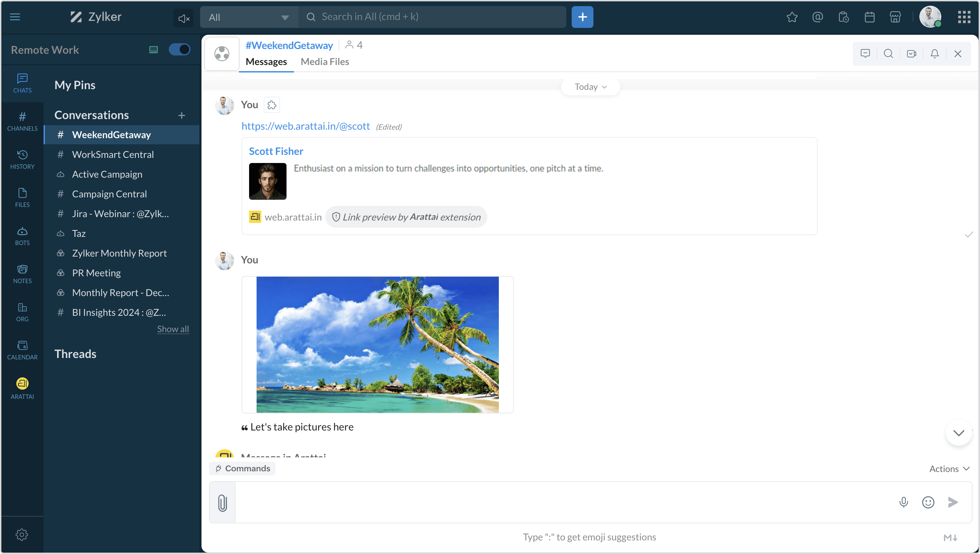Viewport: 980px width, 554px height.
Task: Toggle the mute sound speaker icon
Action: (184, 18)
